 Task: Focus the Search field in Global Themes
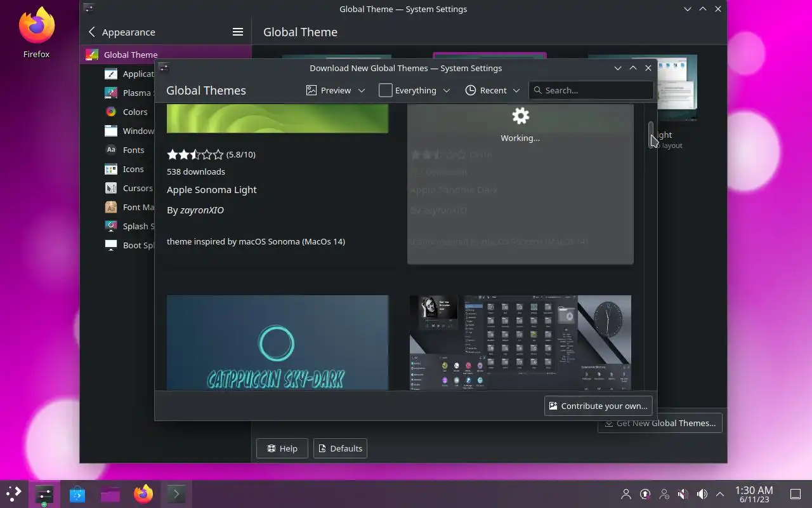point(591,90)
